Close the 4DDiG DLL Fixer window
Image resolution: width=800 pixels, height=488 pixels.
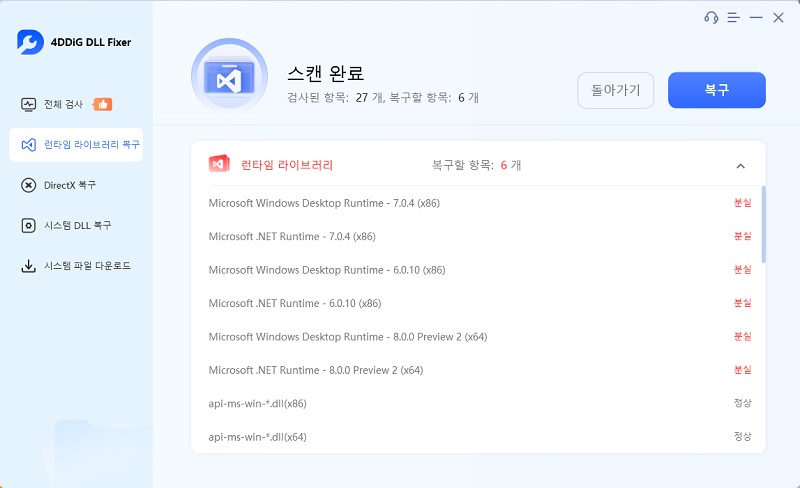click(778, 18)
